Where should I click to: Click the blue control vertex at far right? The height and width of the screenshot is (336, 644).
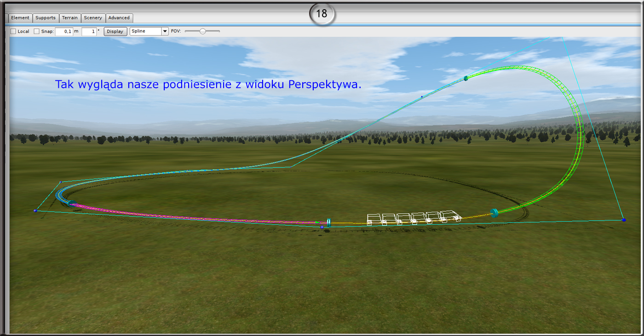pos(624,220)
